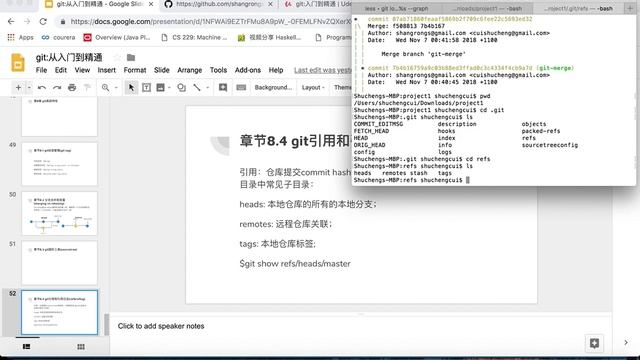Viewport: 640px width, 360px height.
Task: Click the Paint format icon
Action: click(x=87, y=87)
